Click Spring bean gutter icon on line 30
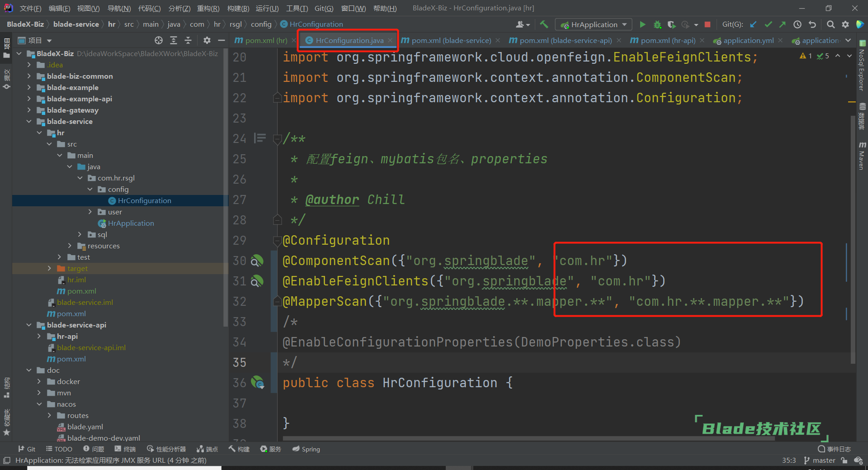 point(257,261)
